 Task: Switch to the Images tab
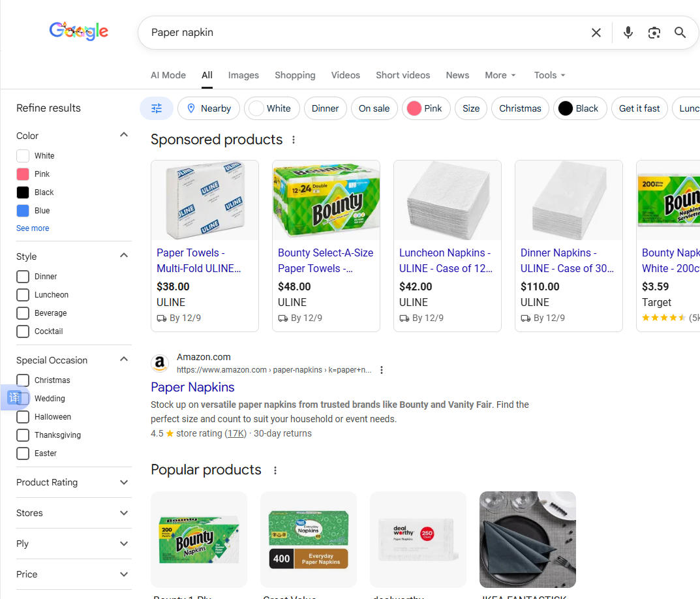[x=243, y=75]
